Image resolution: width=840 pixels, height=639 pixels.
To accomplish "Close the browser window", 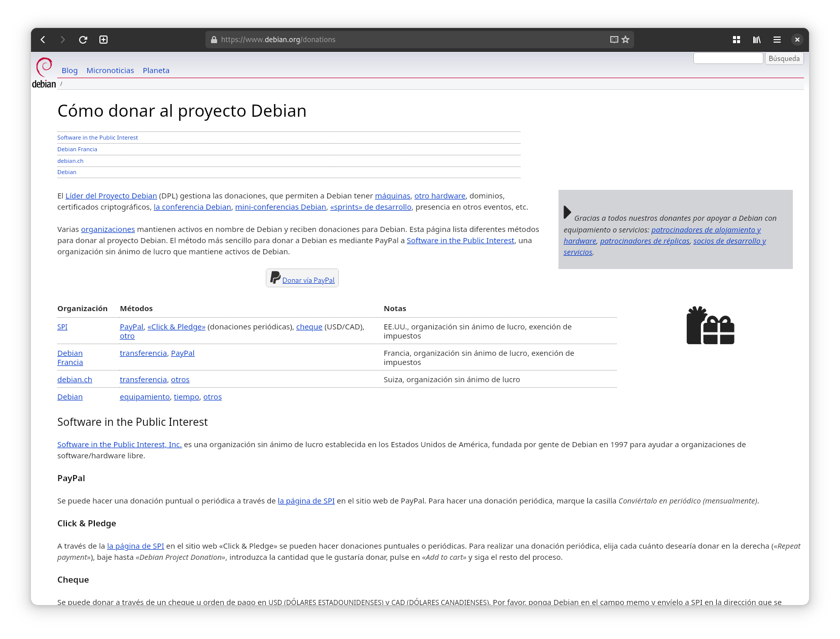I will 797,40.
